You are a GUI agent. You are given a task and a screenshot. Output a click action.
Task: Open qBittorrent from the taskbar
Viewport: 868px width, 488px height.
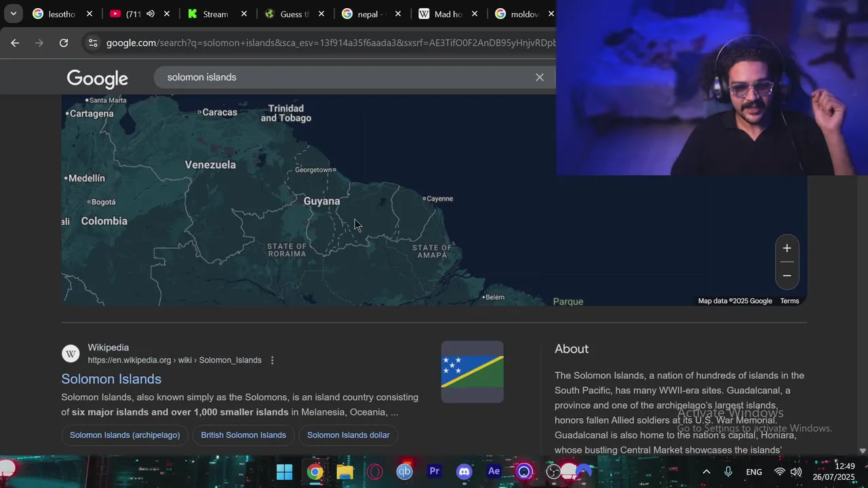(x=405, y=472)
